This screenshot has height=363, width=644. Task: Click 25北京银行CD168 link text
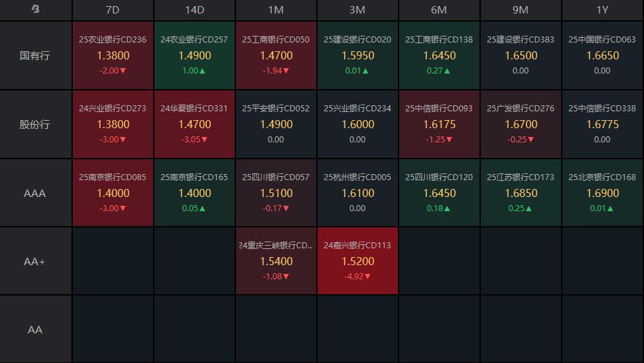coord(602,177)
